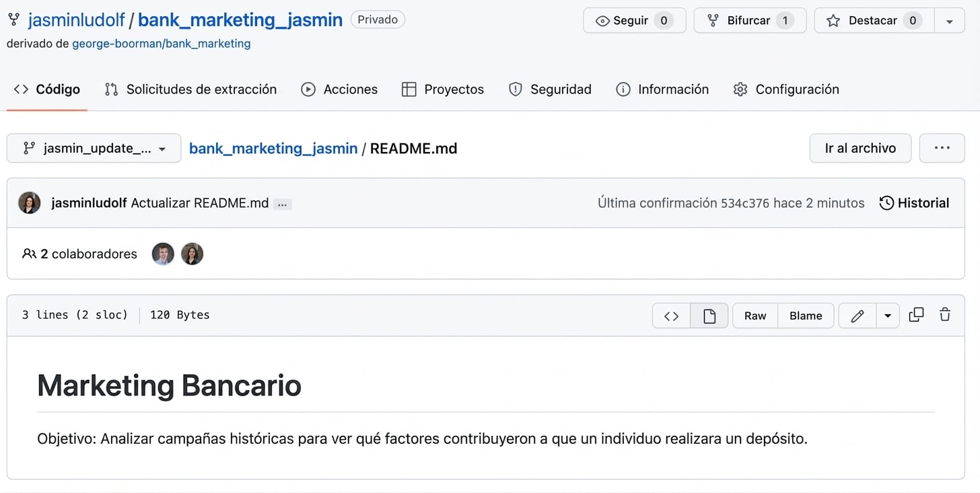Click the 120 Bytes file size text
Image resolution: width=980 pixels, height=493 pixels.
click(180, 315)
